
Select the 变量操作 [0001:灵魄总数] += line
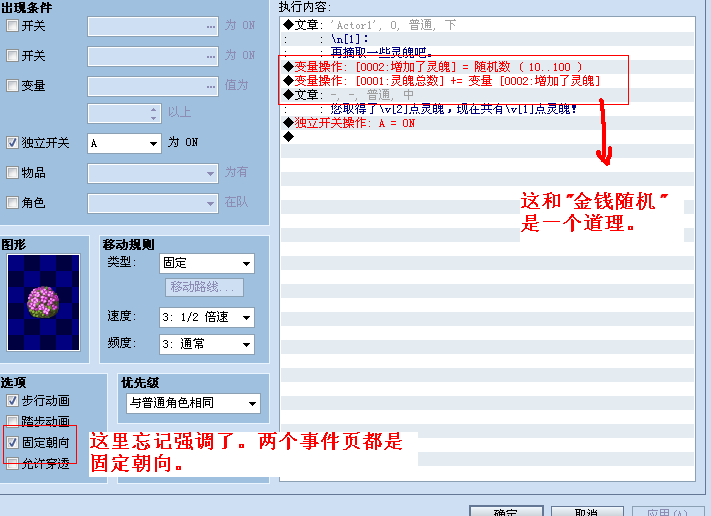[487, 81]
